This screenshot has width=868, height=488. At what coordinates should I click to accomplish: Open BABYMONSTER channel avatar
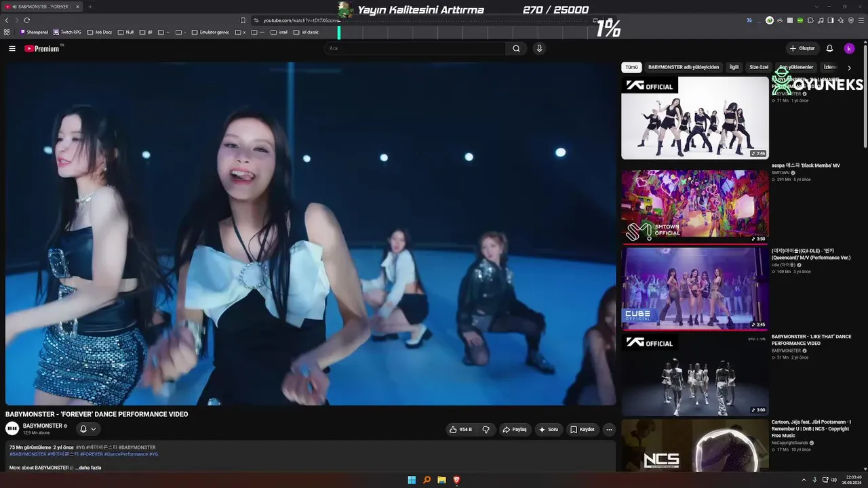[x=12, y=428]
